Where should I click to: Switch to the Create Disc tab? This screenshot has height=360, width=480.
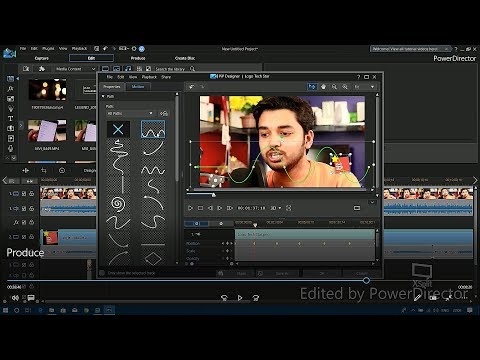tap(185, 58)
